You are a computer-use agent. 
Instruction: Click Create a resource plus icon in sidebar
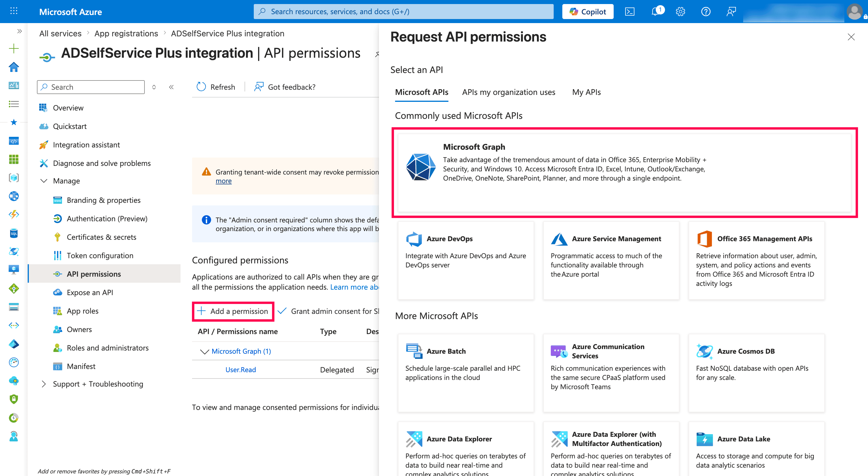pyautogui.click(x=14, y=48)
